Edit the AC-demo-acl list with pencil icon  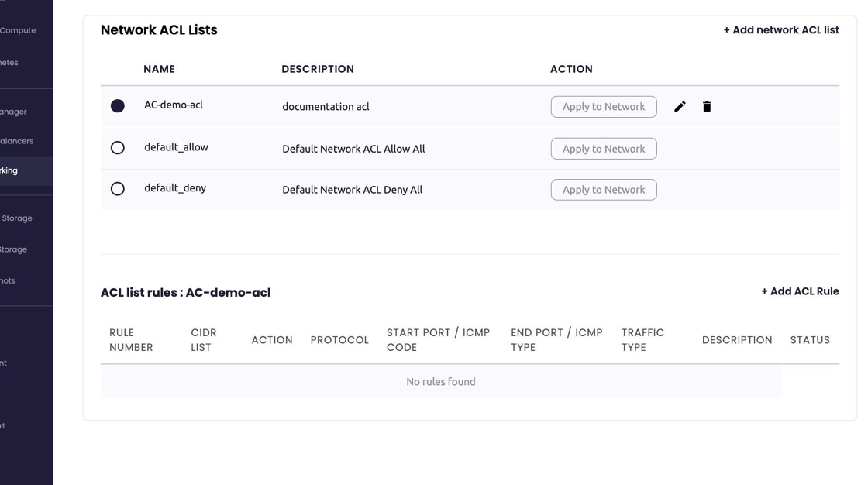coord(680,107)
